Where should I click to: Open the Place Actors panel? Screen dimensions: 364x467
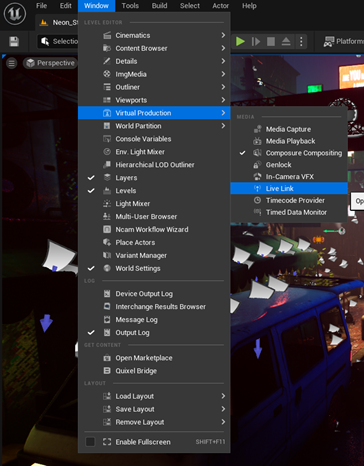154,242
